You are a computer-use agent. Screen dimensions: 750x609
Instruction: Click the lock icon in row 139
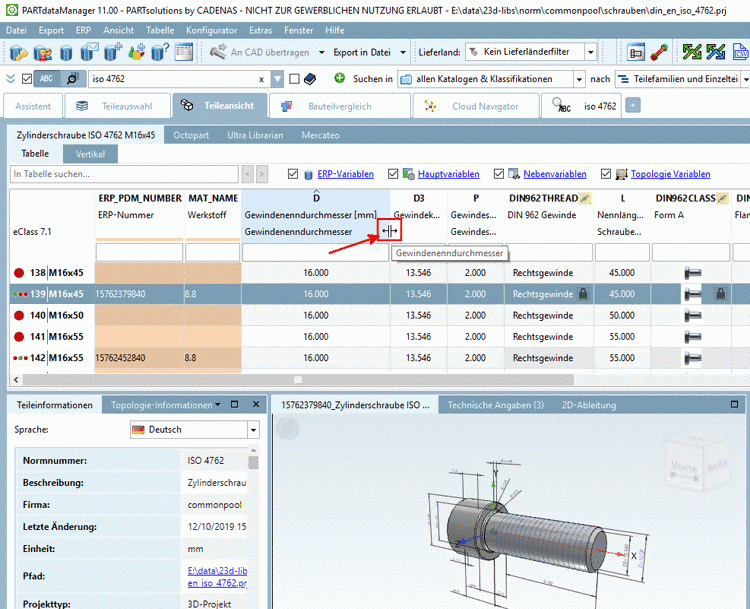tap(583, 294)
